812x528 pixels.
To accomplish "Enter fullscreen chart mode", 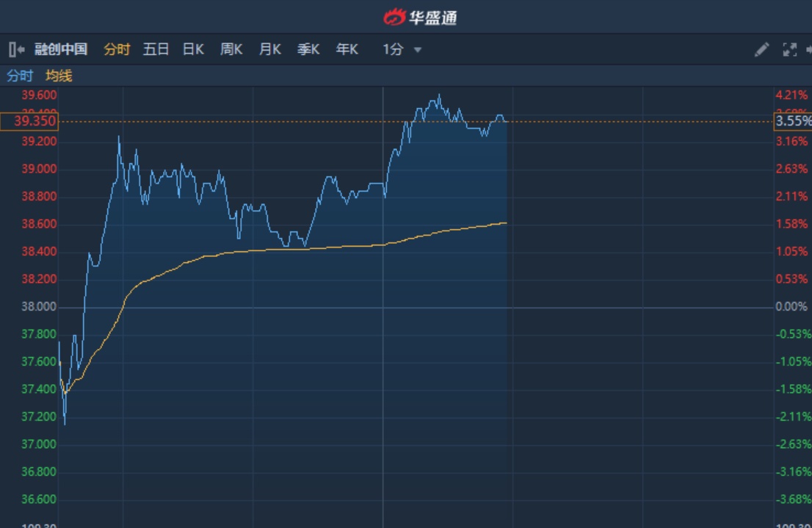I will pyautogui.click(x=790, y=50).
